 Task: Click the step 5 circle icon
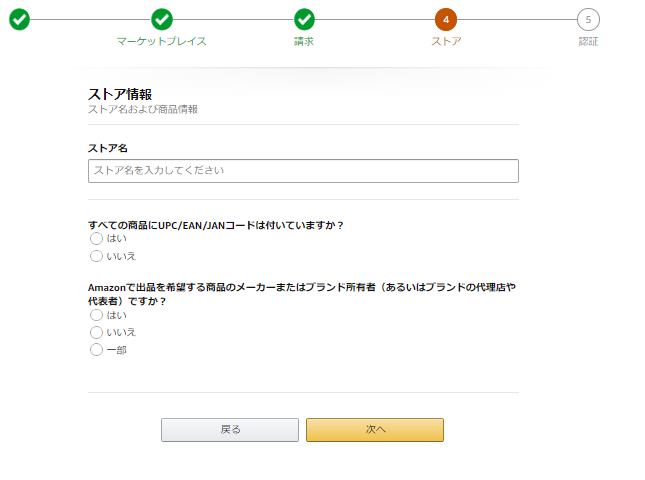(x=588, y=19)
